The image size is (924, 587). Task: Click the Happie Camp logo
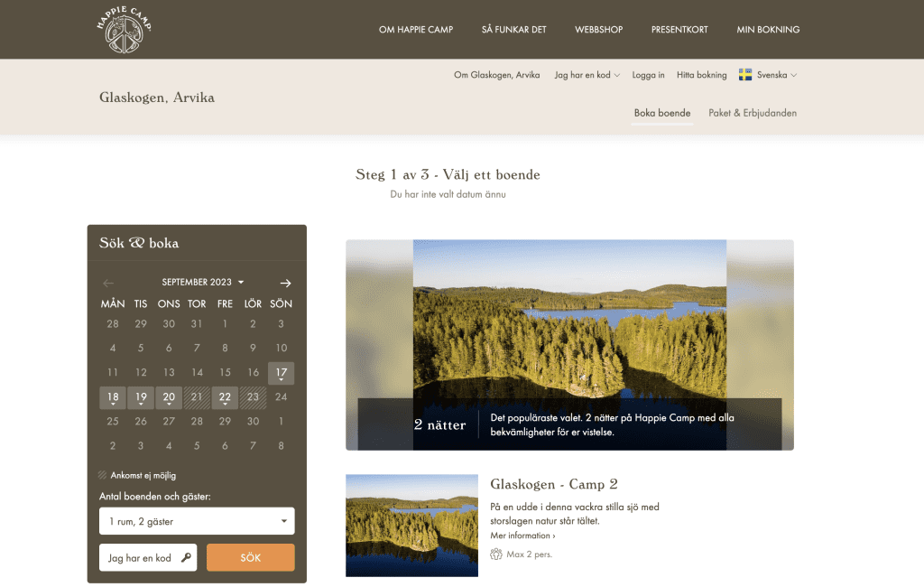coord(124,29)
